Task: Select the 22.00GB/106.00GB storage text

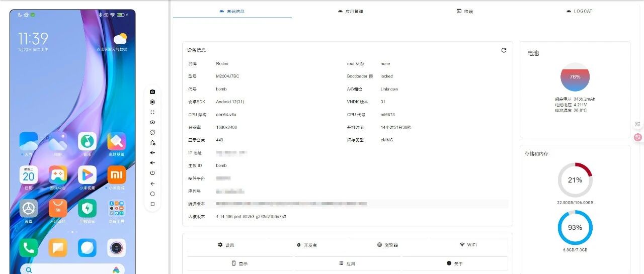Action: (x=575, y=203)
